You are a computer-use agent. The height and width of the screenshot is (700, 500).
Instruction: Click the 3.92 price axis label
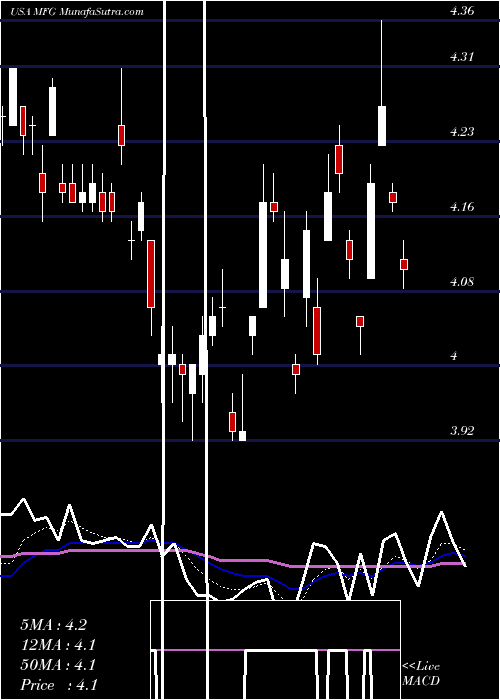(x=462, y=431)
